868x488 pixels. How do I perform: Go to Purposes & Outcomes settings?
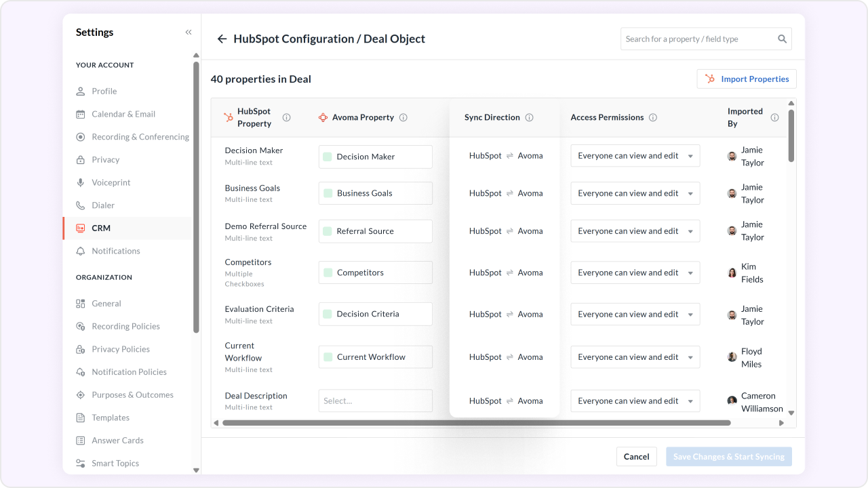132,395
